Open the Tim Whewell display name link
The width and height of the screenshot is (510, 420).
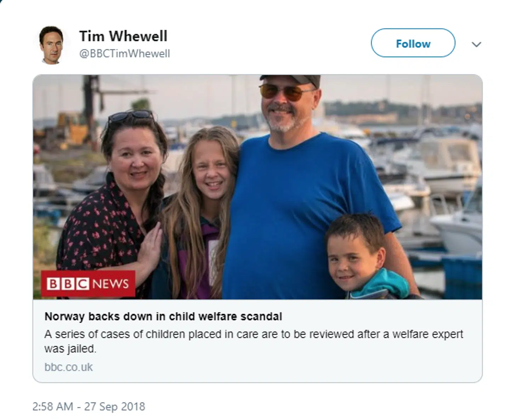pos(123,36)
